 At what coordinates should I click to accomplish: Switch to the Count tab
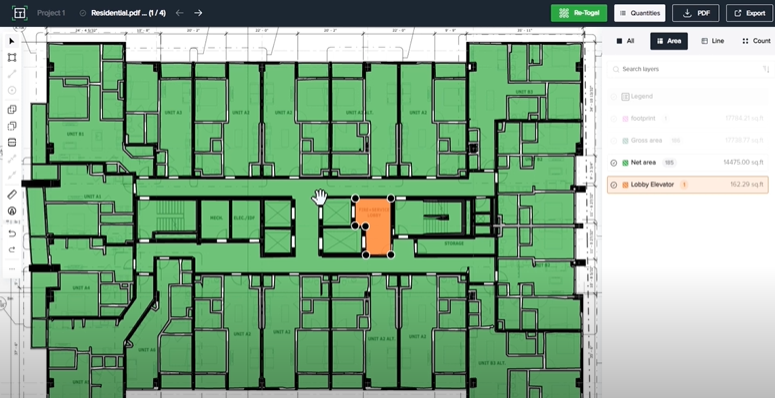click(x=756, y=41)
